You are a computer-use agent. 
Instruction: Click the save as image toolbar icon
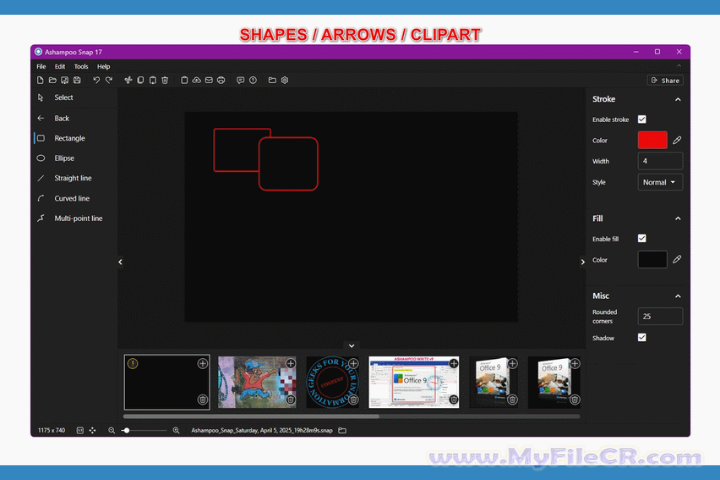point(65,80)
